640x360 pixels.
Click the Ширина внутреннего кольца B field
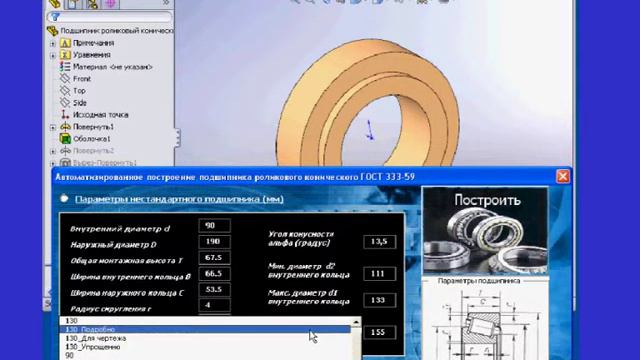tap(214, 273)
